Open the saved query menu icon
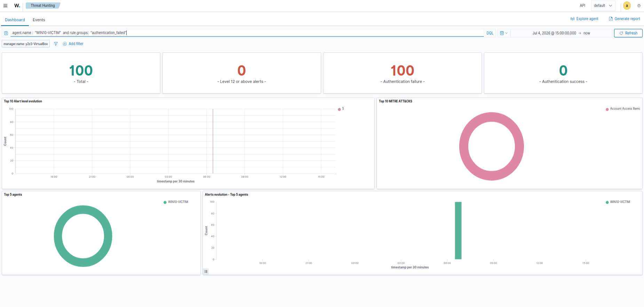The height and width of the screenshot is (307, 644). coord(6,33)
